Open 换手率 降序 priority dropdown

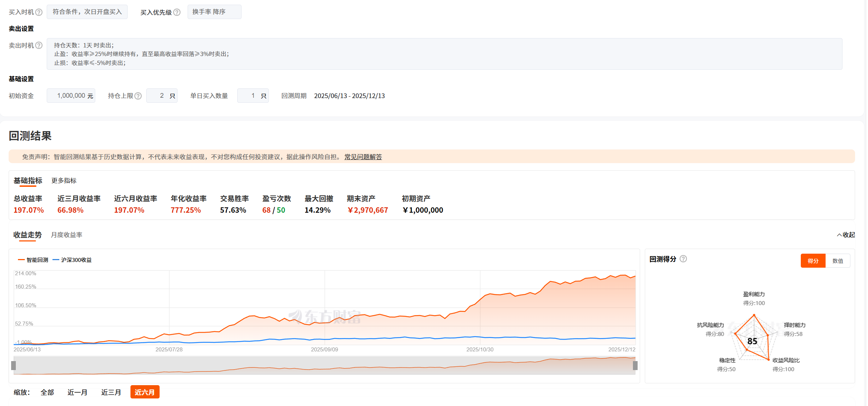point(214,12)
